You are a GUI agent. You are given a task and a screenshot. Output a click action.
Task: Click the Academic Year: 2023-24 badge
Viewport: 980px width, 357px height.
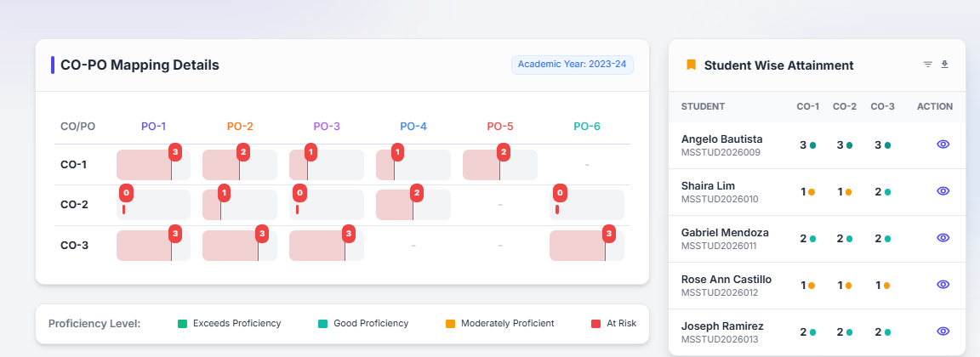(573, 65)
